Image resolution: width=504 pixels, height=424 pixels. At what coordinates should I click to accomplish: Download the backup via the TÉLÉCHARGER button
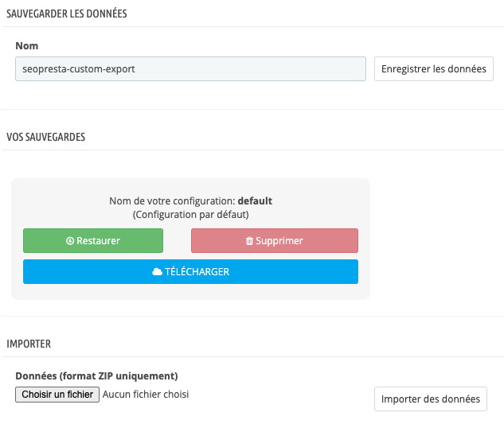[190, 272]
